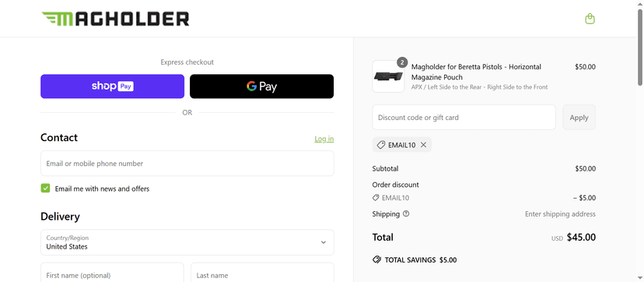This screenshot has width=644, height=282.
Task: Click the quantity badge on product thumbnail
Action: coord(402,62)
